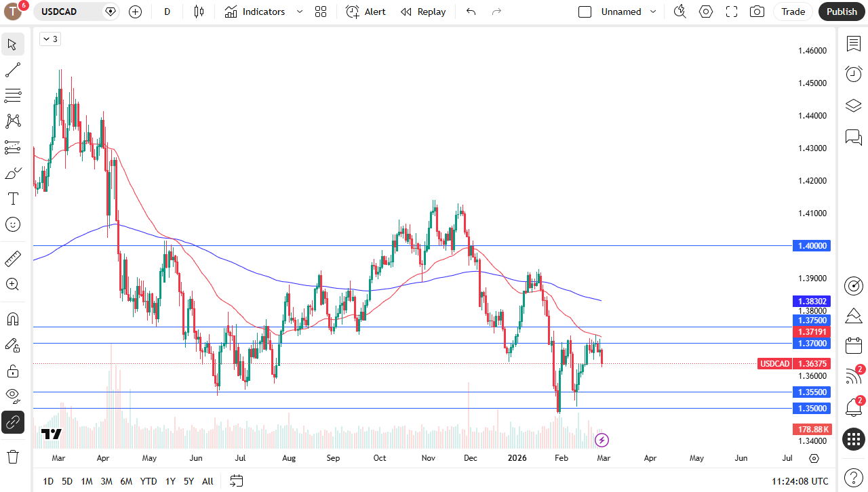This screenshot has height=492, width=868.
Task: Expand the Indicators favorites dropdown arrow
Action: 300,12
